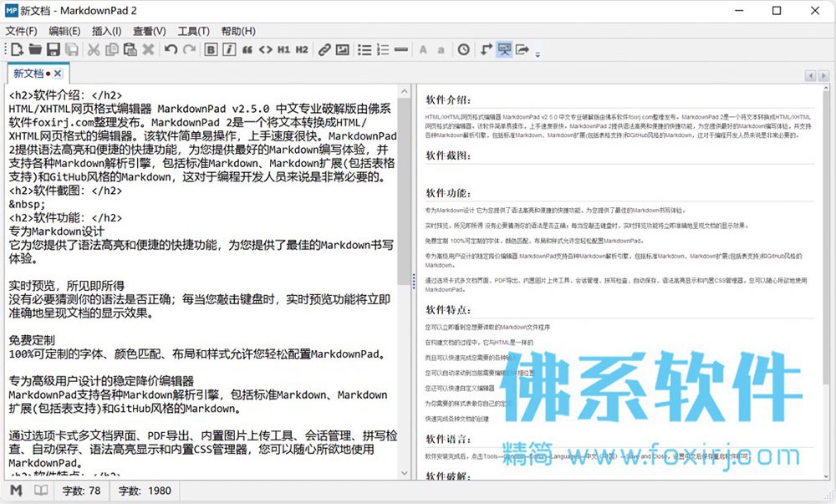This screenshot has height=504, width=836.
Task: Insert a timestamp with the clock icon
Action: tap(464, 49)
